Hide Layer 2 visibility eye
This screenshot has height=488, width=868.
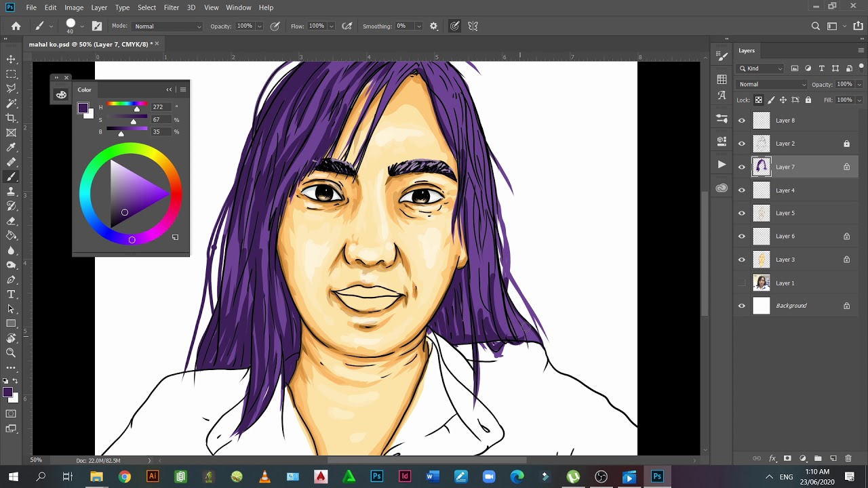tap(741, 144)
